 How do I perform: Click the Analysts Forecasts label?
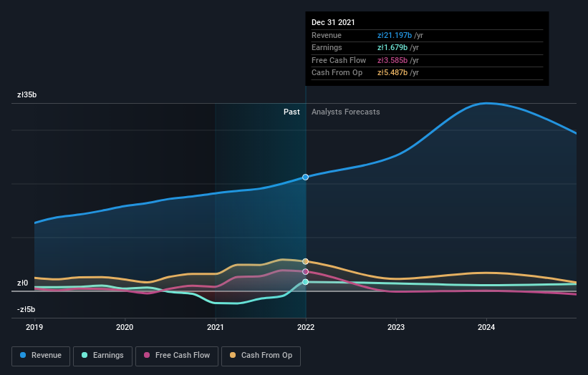click(346, 112)
